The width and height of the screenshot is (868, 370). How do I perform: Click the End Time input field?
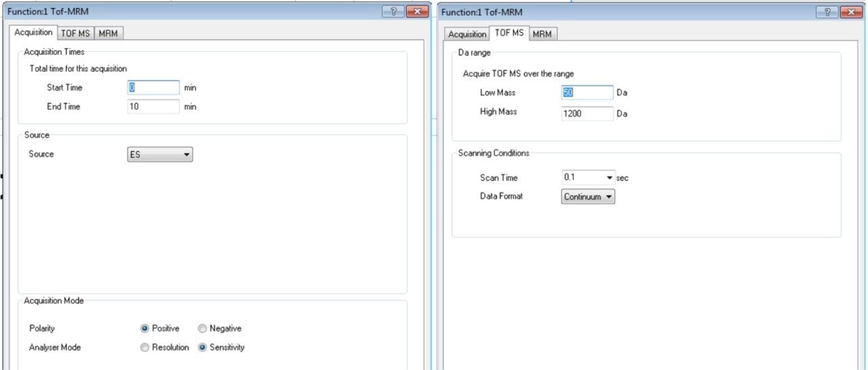pyautogui.click(x=153, y=107)
